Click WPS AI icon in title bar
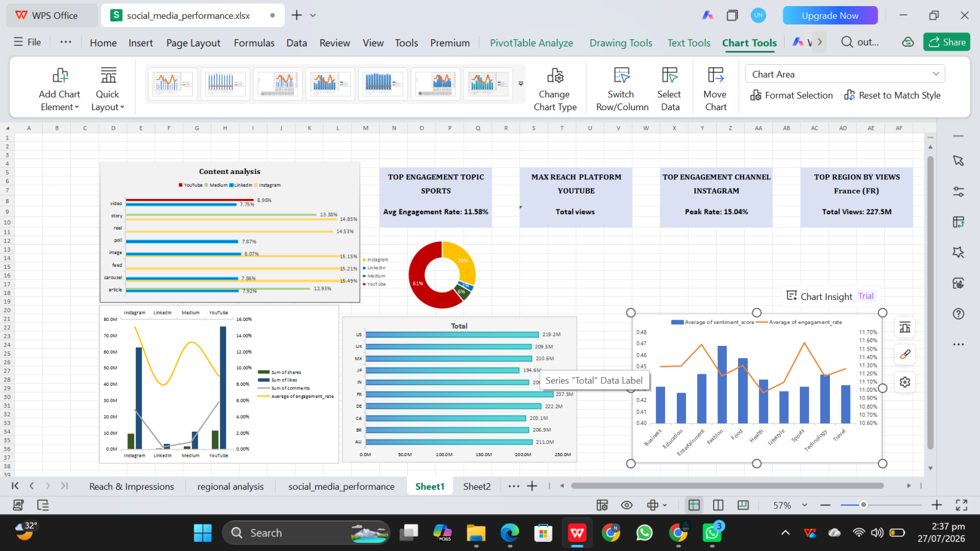Screen dimensions: 980x551 707,15
